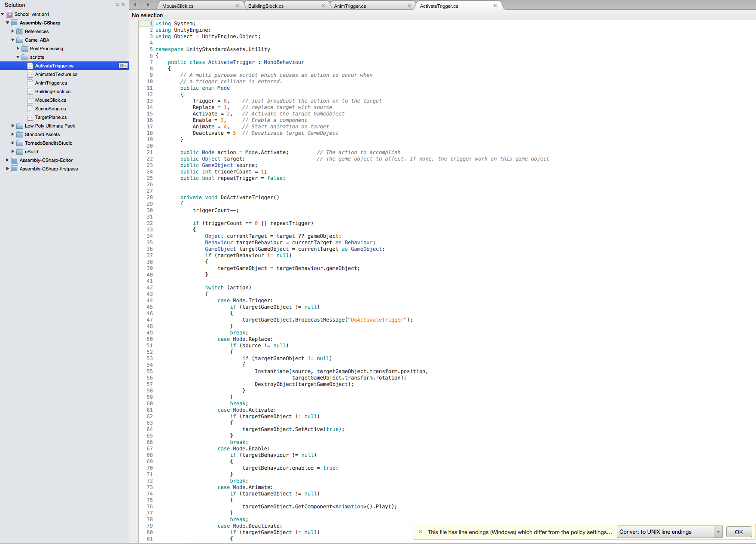The image size is (756, 544).
Task: Click the TargetPlane.cs file icon
Action: [x=30, y=117]
